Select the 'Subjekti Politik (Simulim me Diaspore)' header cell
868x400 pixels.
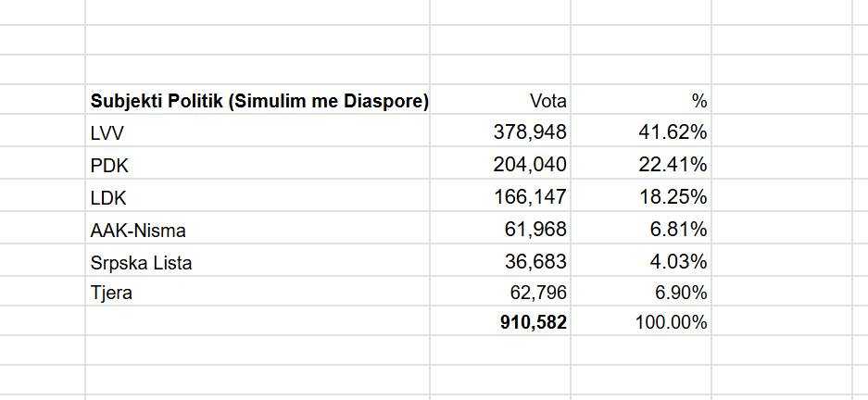[258, 101]
